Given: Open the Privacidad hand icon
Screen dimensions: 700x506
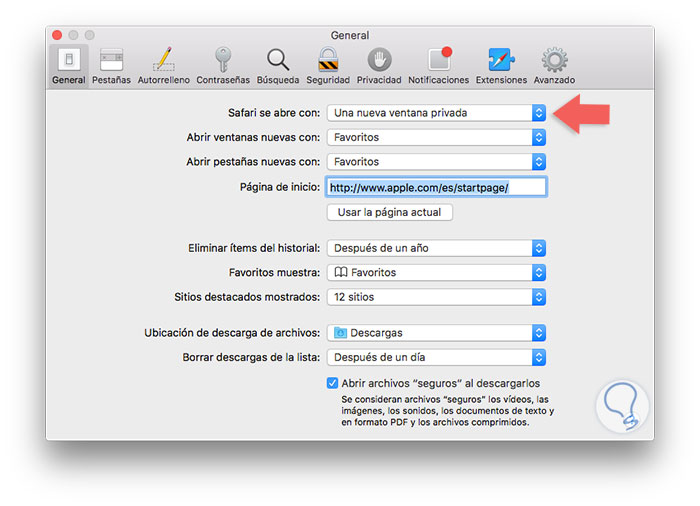Looking at the screenshot, I should tap(379, 59).
